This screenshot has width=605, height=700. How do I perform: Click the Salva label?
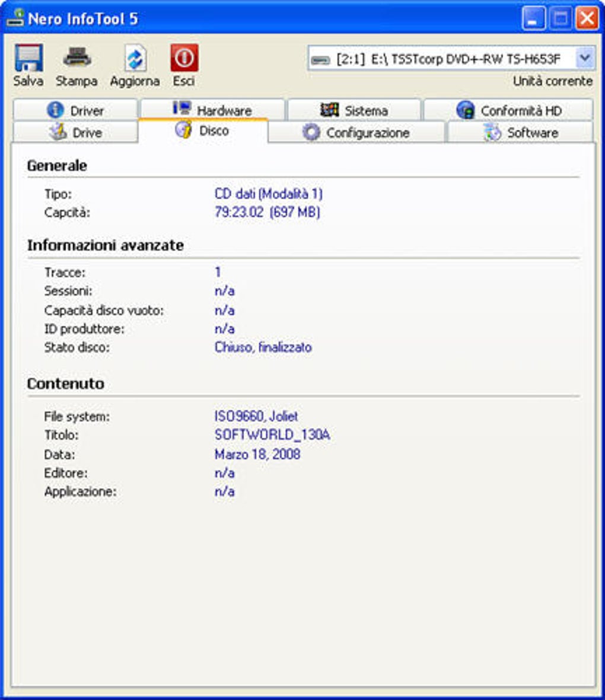[28, 81]
